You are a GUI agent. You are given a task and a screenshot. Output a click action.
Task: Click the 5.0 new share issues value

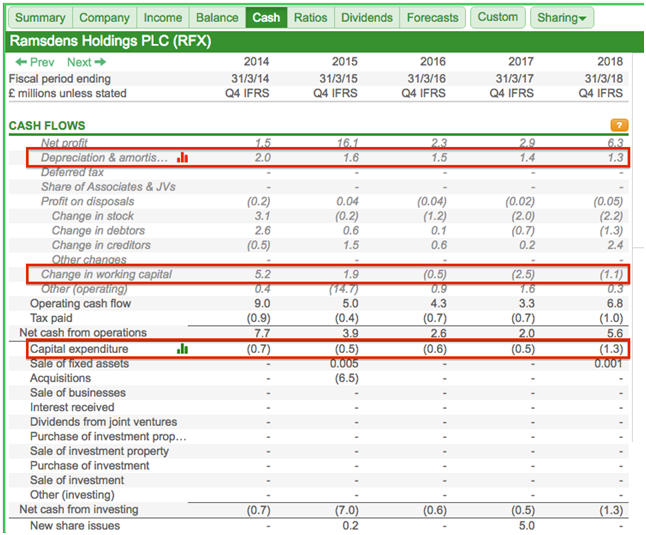click(x=527, y=526)
